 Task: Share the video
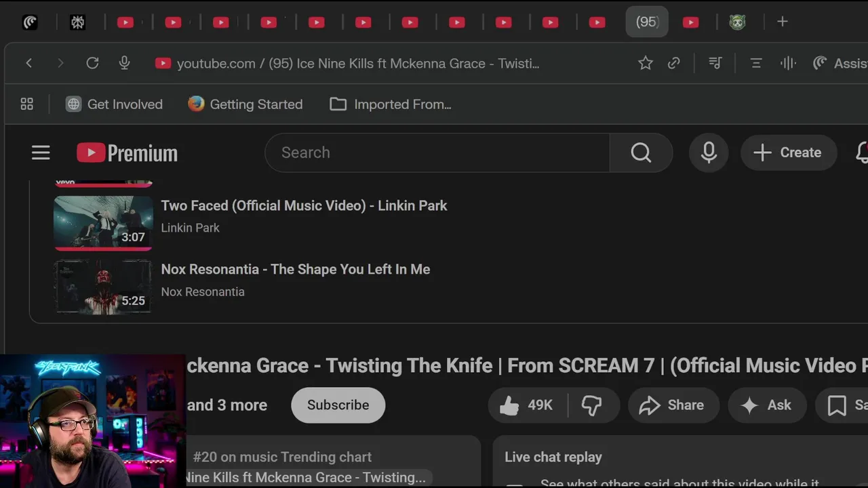[672, 405]
